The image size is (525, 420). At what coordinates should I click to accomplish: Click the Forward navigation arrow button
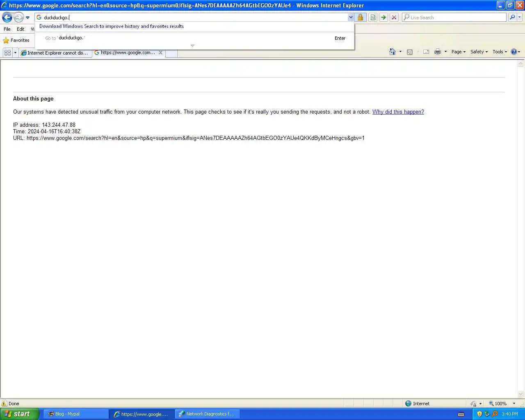(x=18, y=17)
